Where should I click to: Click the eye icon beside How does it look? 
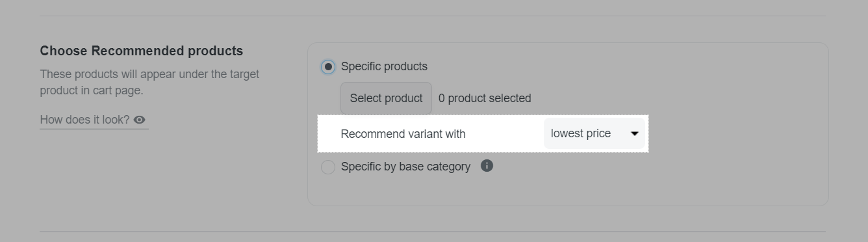click(x=140, y=120)
